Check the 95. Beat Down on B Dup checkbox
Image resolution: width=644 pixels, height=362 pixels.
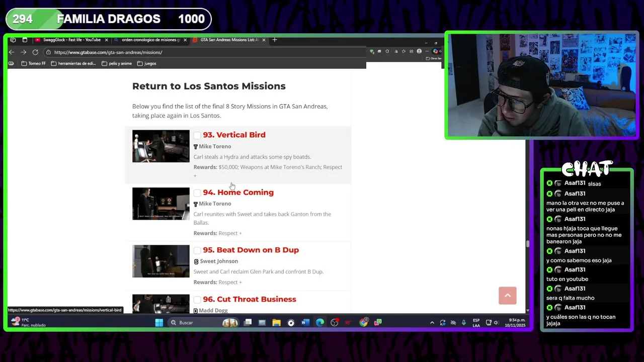pos(197,250)
